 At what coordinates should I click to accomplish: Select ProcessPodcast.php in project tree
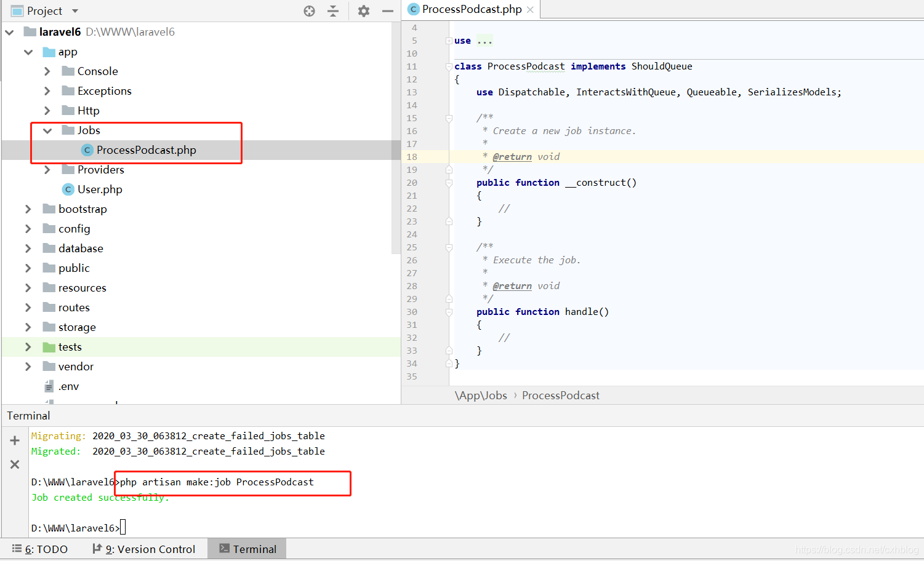[x=147, y=150]
